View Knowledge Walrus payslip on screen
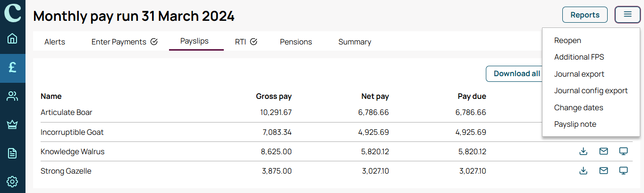 click(x=624, y=151)
